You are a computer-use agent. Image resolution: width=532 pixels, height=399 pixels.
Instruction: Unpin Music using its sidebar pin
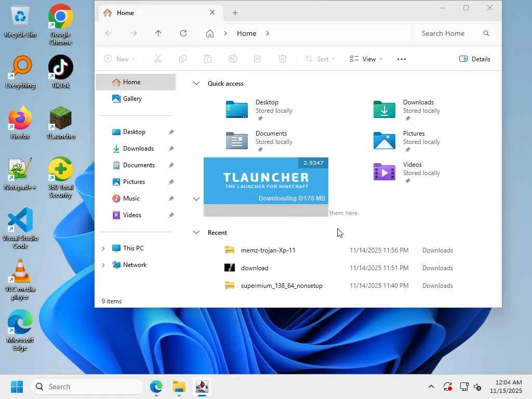click(x=171, y=198)
